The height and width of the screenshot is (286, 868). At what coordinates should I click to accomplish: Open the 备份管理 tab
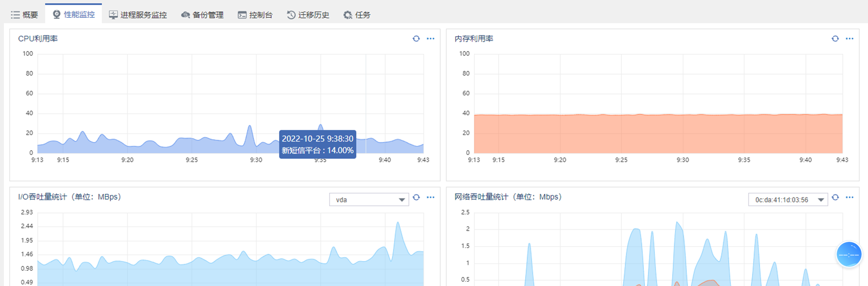[202, 15]
